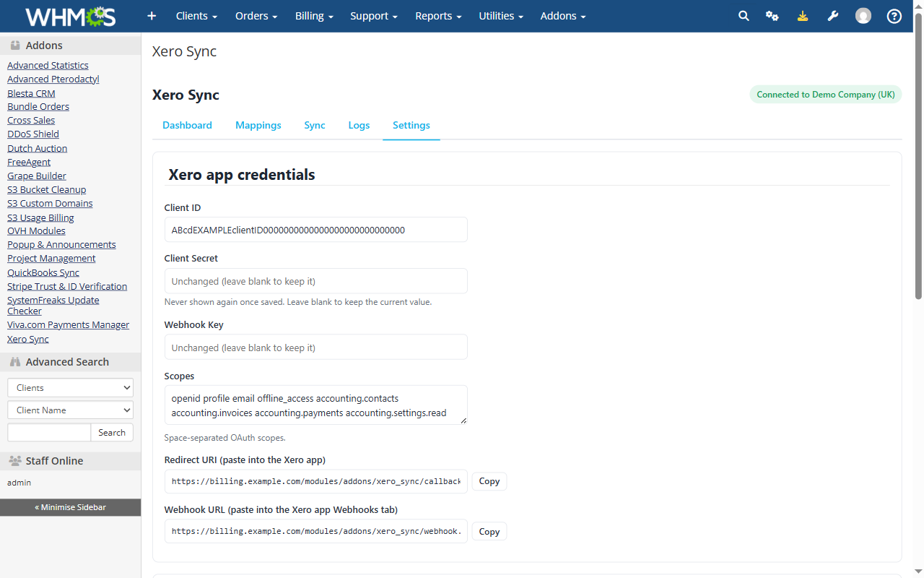Switch to the Dashboard tab
The height and width of the screenshot is (578, 924).
tap(187, 125)
